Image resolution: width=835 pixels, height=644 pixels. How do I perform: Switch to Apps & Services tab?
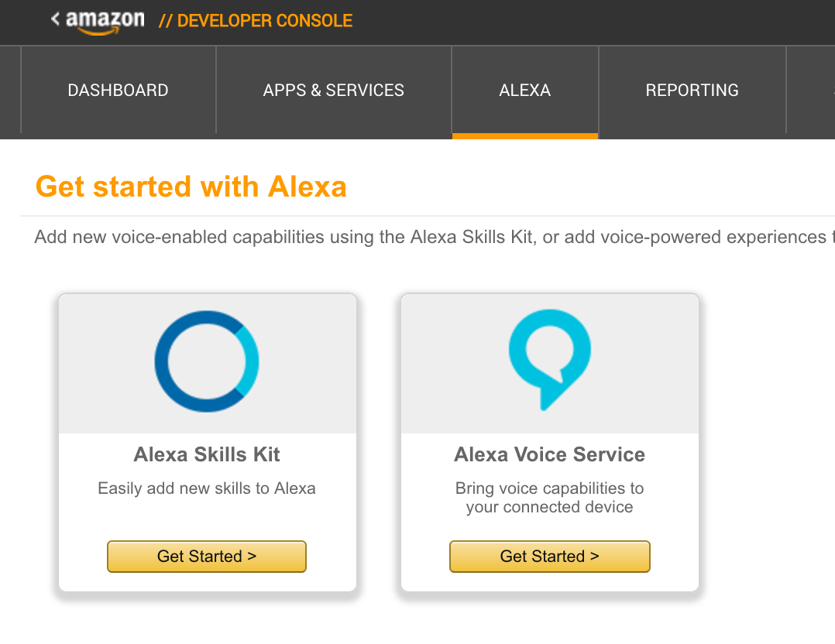(x=333, y=91)
